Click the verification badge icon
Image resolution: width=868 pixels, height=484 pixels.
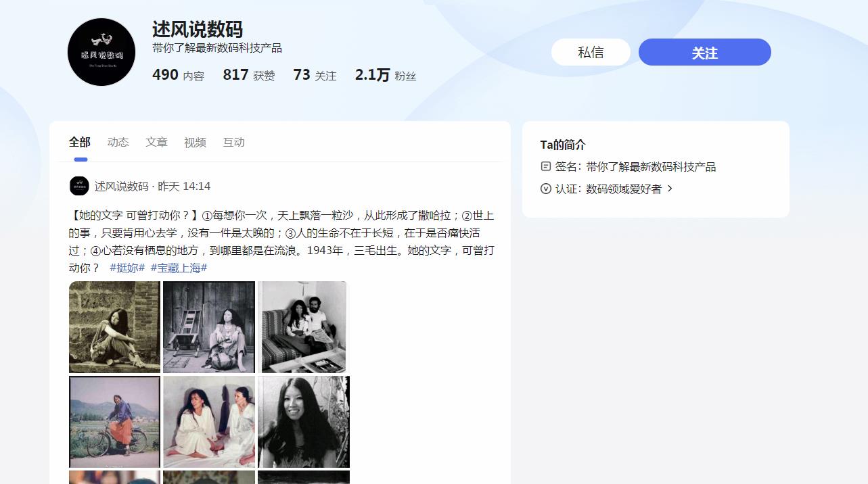pos(546,189)
